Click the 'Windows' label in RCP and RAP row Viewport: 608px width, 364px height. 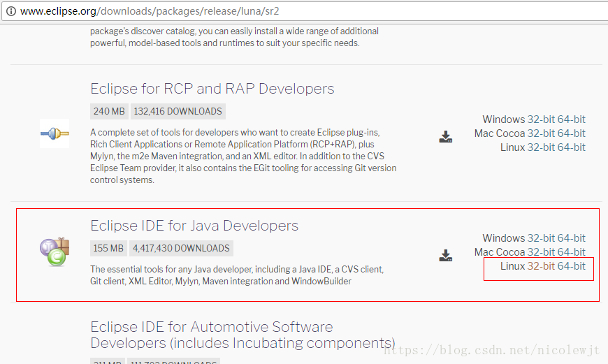(x=503, y=119)
